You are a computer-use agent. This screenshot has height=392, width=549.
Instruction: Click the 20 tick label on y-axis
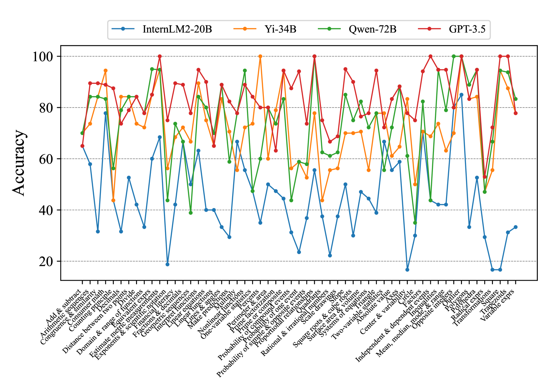tap(46, 262)
